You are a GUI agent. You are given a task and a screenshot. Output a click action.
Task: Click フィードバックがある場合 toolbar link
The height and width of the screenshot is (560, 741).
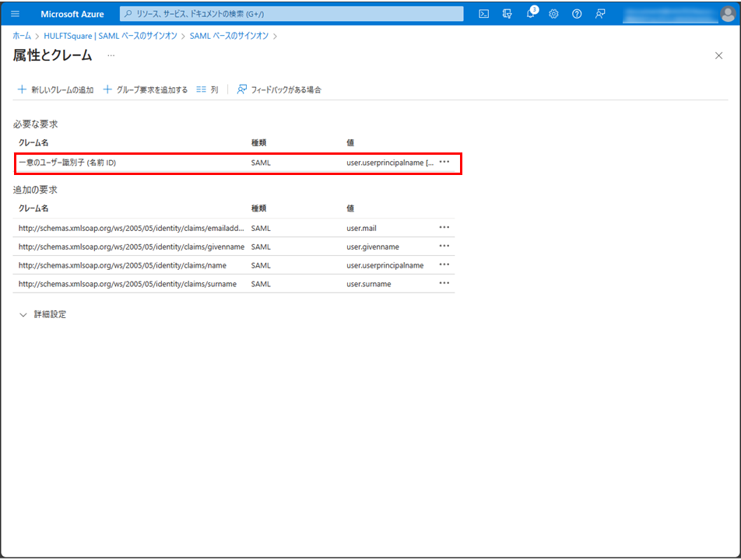click(x=279, y=89)
